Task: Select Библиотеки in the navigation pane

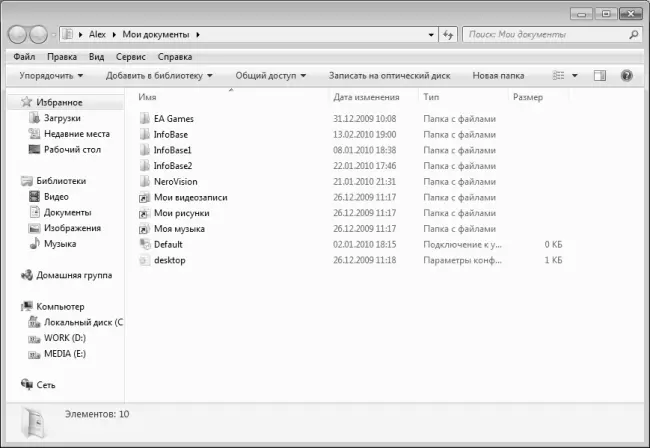Action: [61, 181]
